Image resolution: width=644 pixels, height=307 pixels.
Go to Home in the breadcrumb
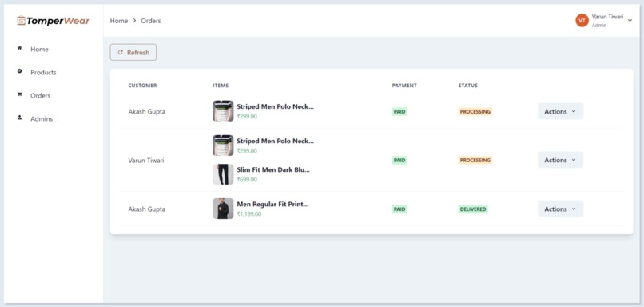pos(119,21)
